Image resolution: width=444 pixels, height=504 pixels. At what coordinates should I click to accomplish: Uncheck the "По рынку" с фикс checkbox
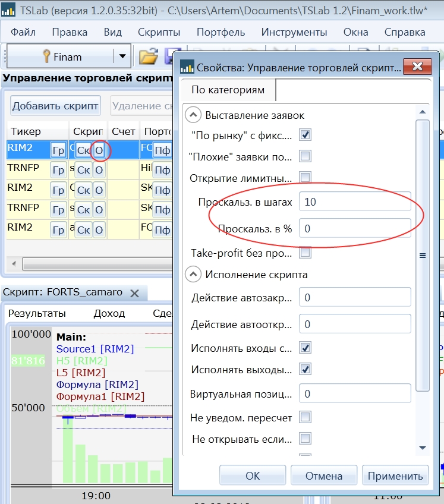(305, 135)
